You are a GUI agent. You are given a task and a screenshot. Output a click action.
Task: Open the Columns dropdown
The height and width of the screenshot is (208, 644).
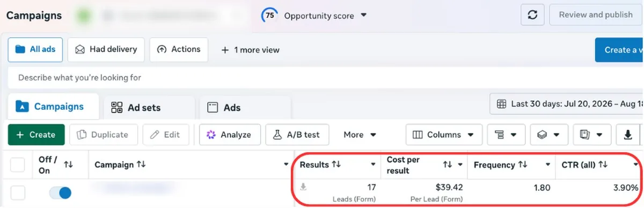[x=443, y=135]
